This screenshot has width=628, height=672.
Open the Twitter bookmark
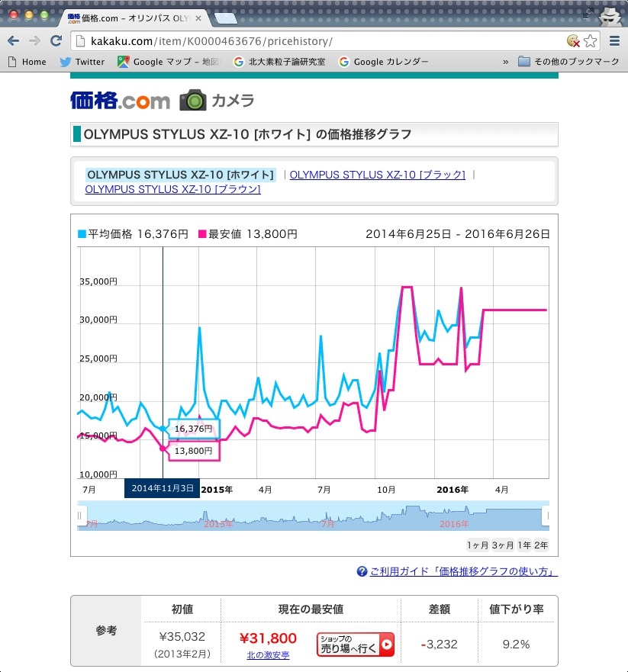[x=82, y=62]
